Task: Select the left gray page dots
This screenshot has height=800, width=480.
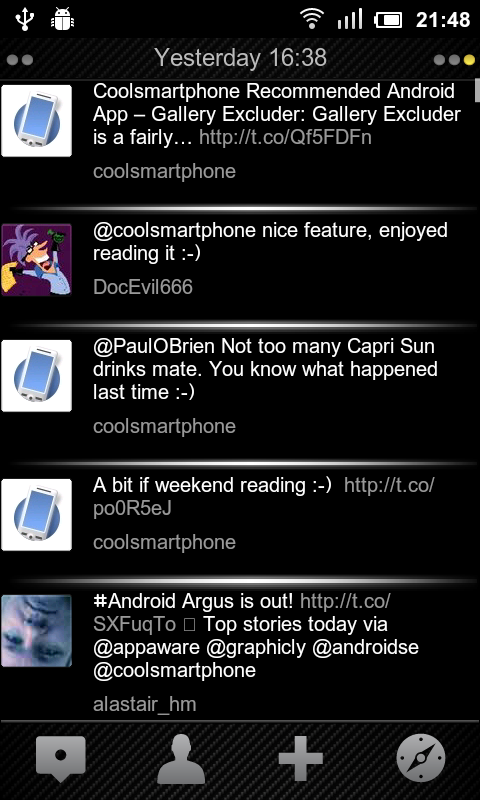Action: pos(20,60)
